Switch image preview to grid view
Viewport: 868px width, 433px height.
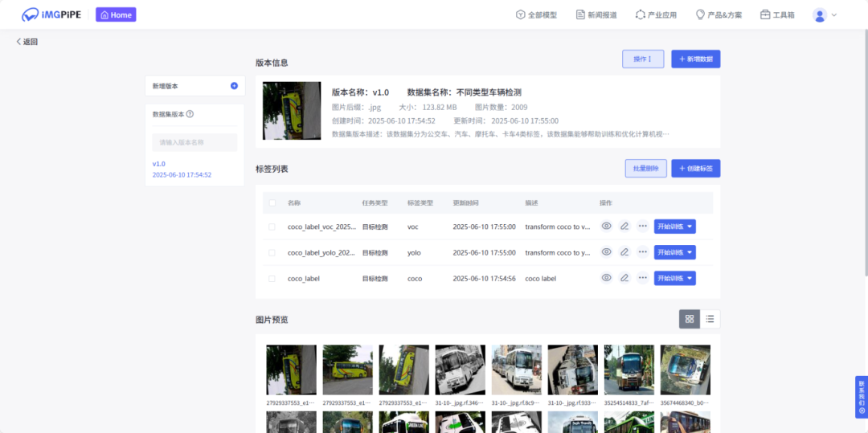690,319
